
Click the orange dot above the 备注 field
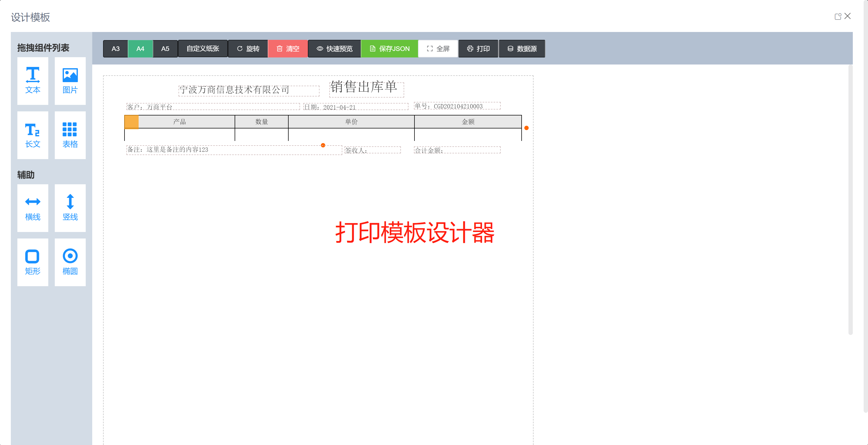pyautogui.click(x=323, y=145)
